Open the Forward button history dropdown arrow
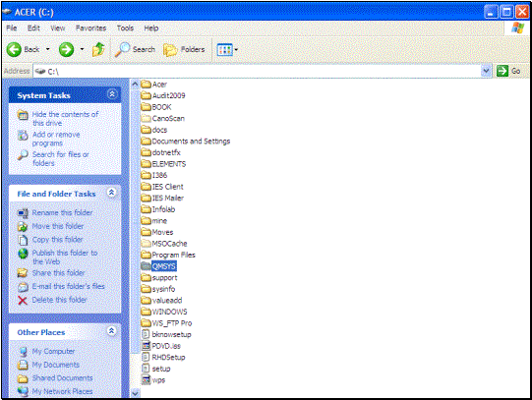Image resolution: width=532 pixels, height=400 pixels. [82, 49]
